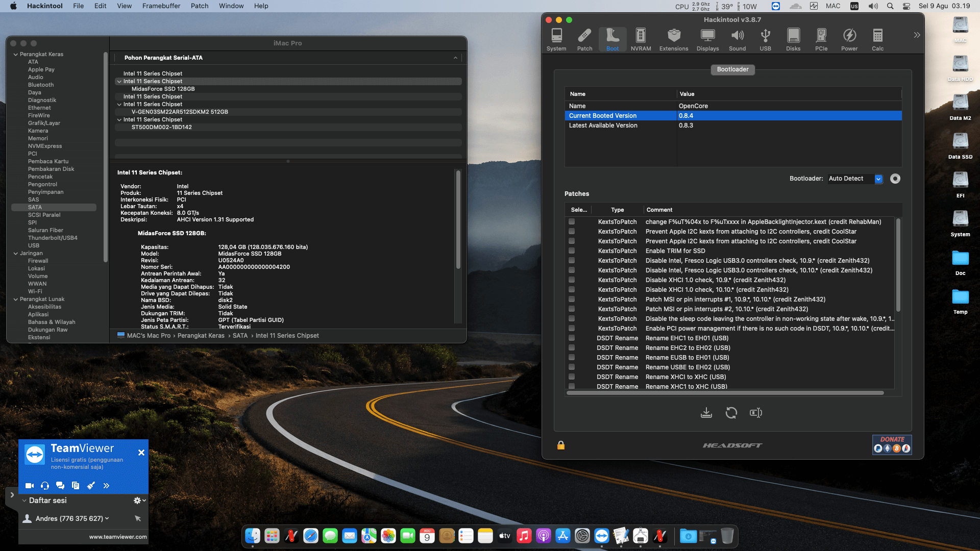This screenshot has height=551, width=980.
Task: Click the download bootloader icon below patches
Action: pos(706,413)
